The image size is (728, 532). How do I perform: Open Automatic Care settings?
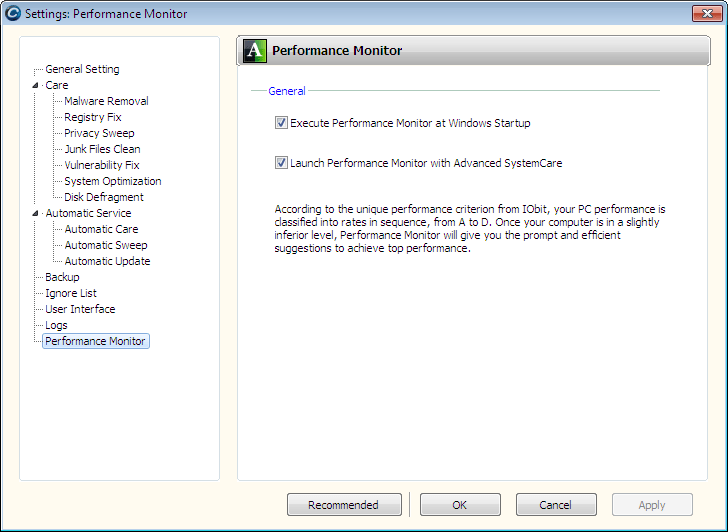pos(101,229)
